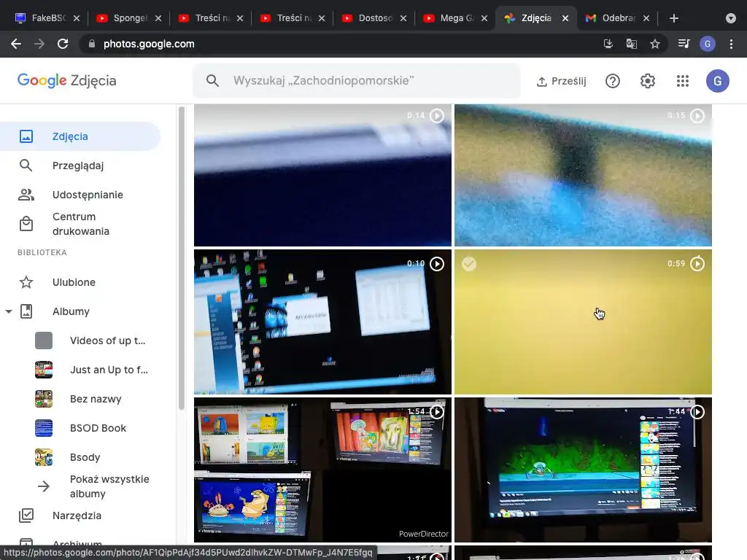Click play icon on the 1:44 video
The image size is (747, 560).
pos(697,412)
